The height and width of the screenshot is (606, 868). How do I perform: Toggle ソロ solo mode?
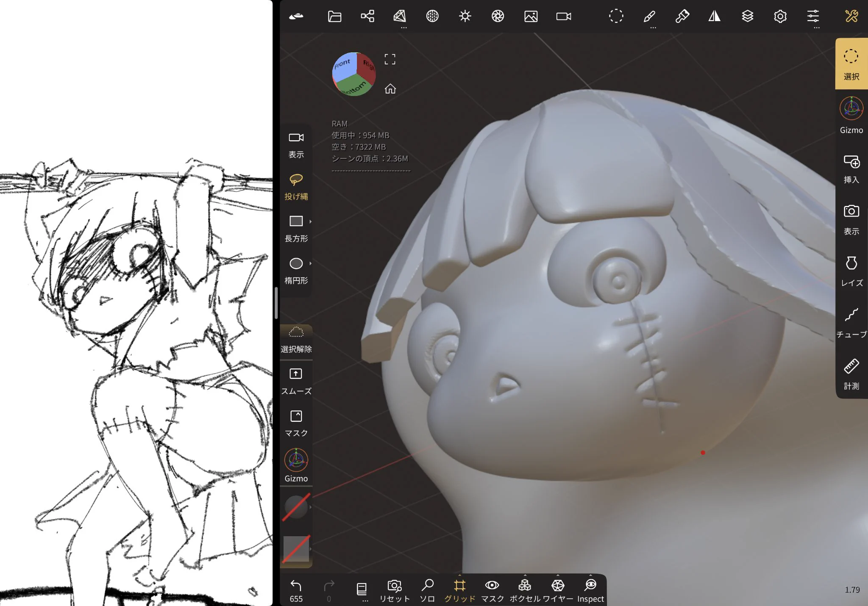[x=427, y=591]
